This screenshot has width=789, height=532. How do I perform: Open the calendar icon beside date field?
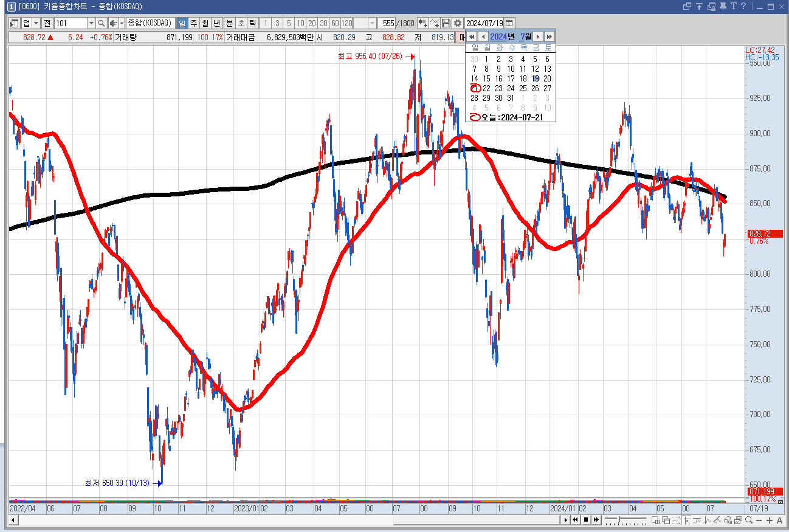pyautogui.click(x=509, y=23)
